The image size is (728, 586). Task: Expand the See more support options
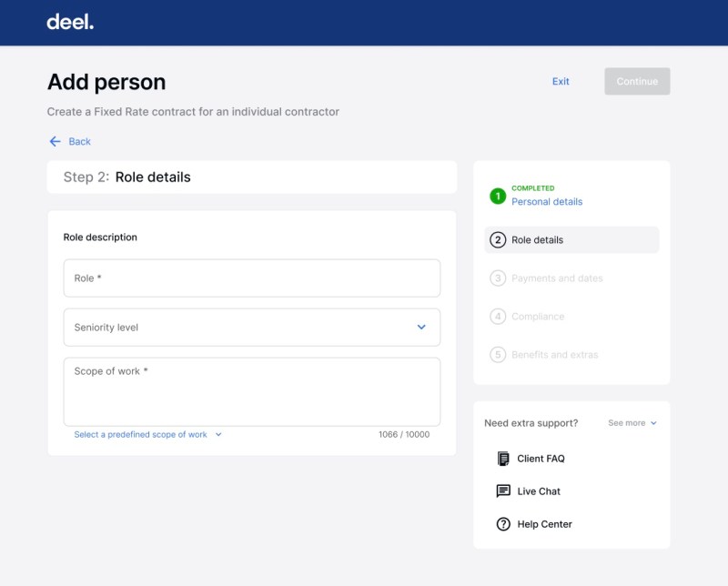(x=632, y=423)
